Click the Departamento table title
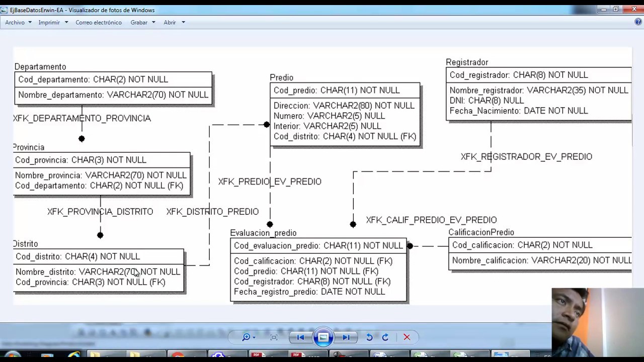The image size is (644, 362). 40,66
